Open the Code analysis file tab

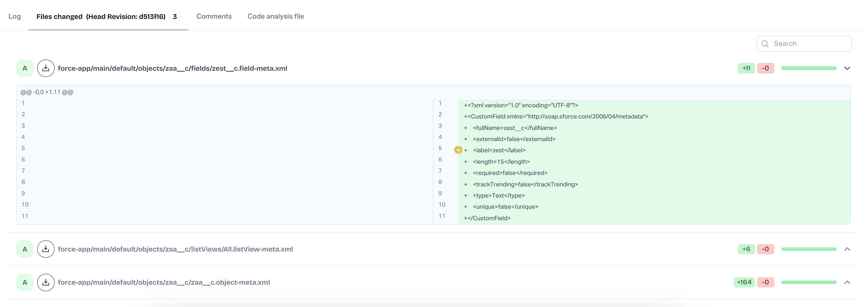pos(275,16)
